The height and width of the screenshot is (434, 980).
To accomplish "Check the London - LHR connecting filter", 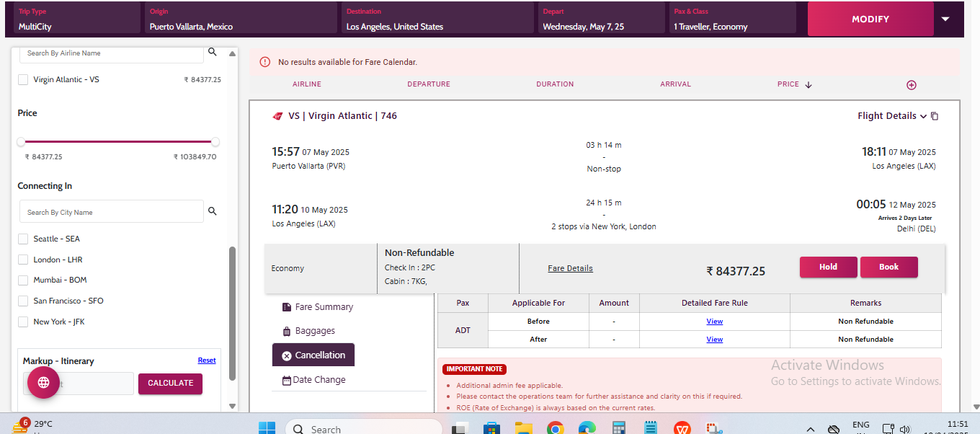I will (23, 260).
